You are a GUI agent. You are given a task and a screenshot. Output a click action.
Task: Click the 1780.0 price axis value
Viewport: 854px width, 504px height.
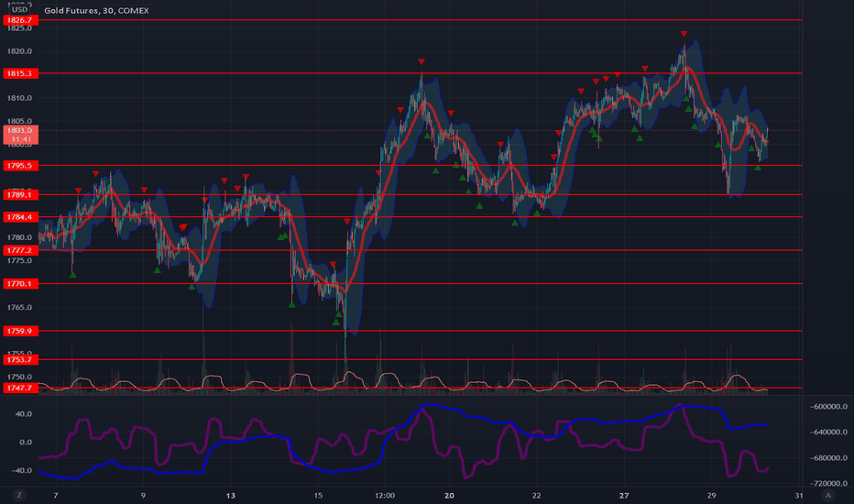click(x=19, y=237)
